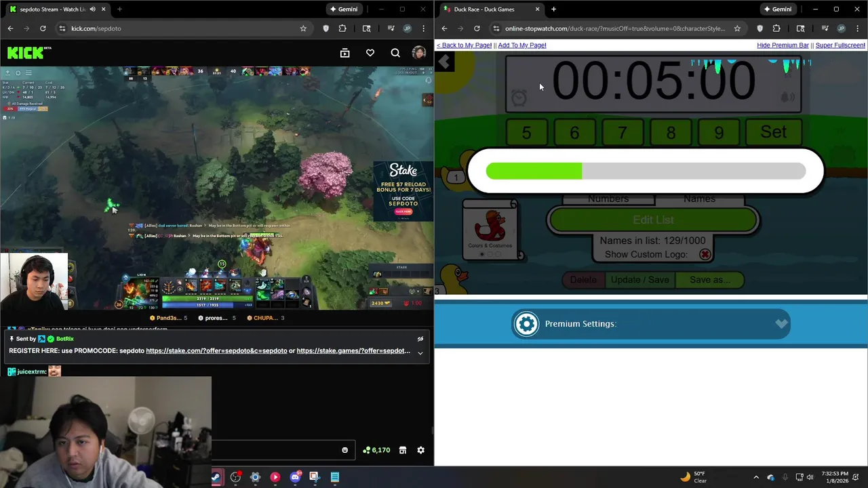Click the Update / Save button
The width and height of the screenshot is (868, 488).
point(639,280)
